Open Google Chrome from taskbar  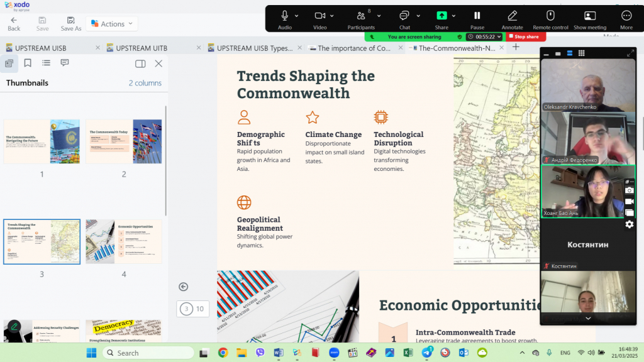[223, 353]
